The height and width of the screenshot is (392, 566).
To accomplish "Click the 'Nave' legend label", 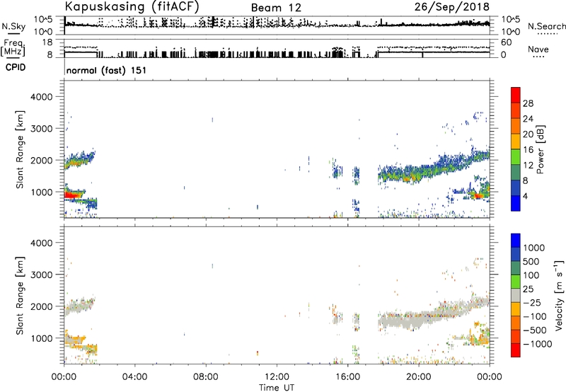I will (x=538, y=50).
